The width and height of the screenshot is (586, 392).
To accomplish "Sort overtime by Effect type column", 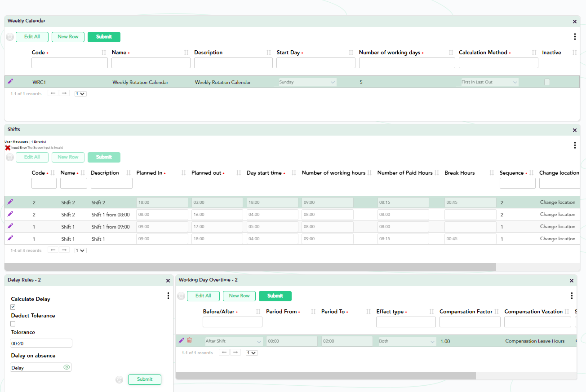I will (432, 312).
